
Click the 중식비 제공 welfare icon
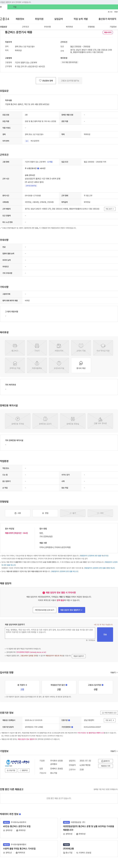coord(81,365)
